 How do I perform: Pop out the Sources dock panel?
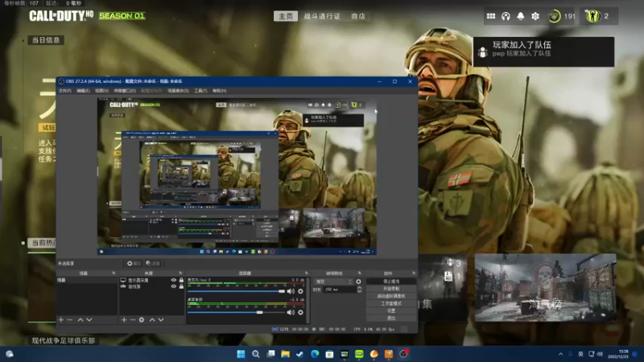click(x=180, y=273)
